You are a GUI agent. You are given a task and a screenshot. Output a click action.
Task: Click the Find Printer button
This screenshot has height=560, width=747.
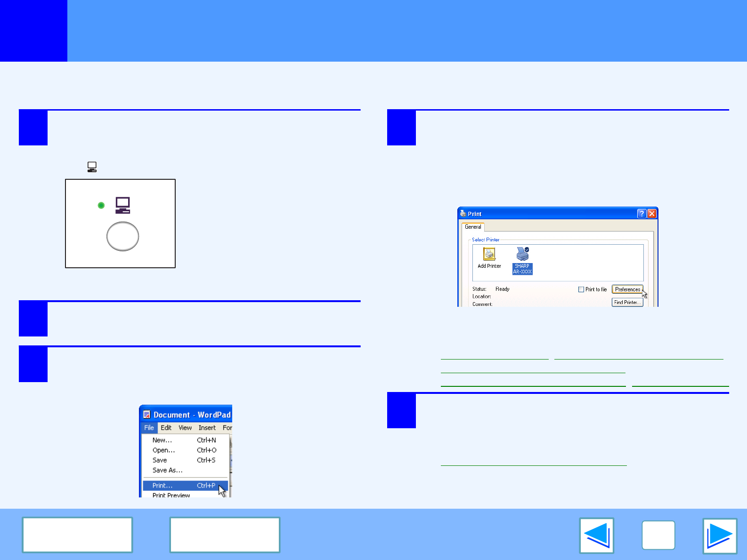(x=627, y=302)
